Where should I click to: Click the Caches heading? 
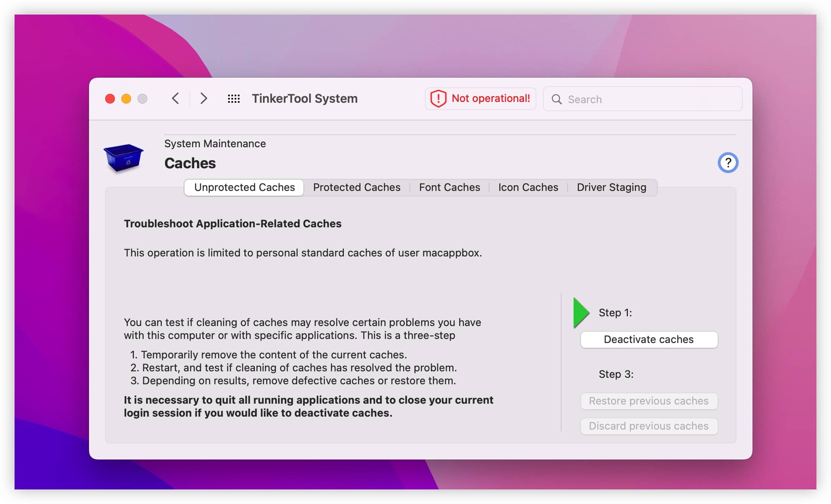point(190,163)
